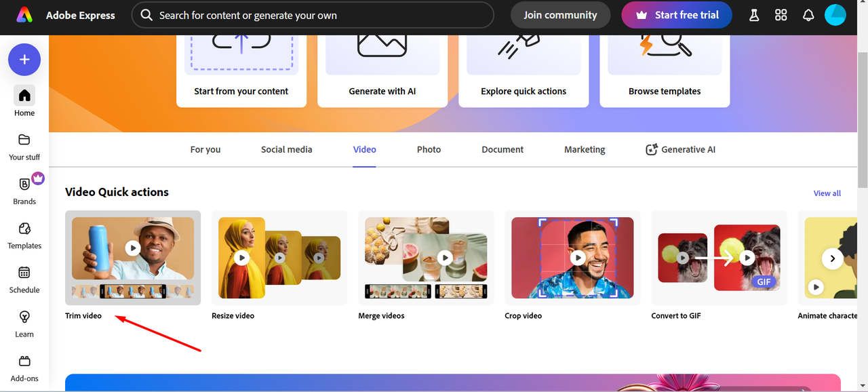Open the Merge videos thumbnail
The width and height of the screenshot is (868, 392).
(426, 258)
